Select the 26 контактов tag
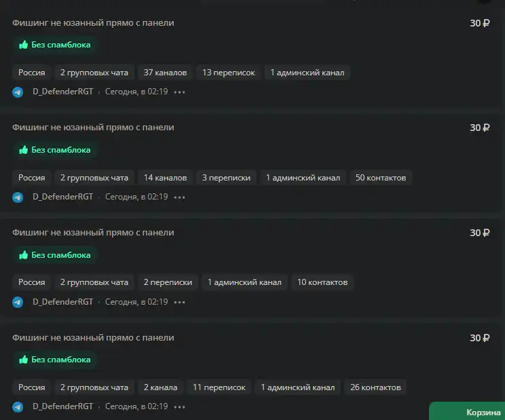This screenshot has height=420, width=505. [x=375, y=387]
